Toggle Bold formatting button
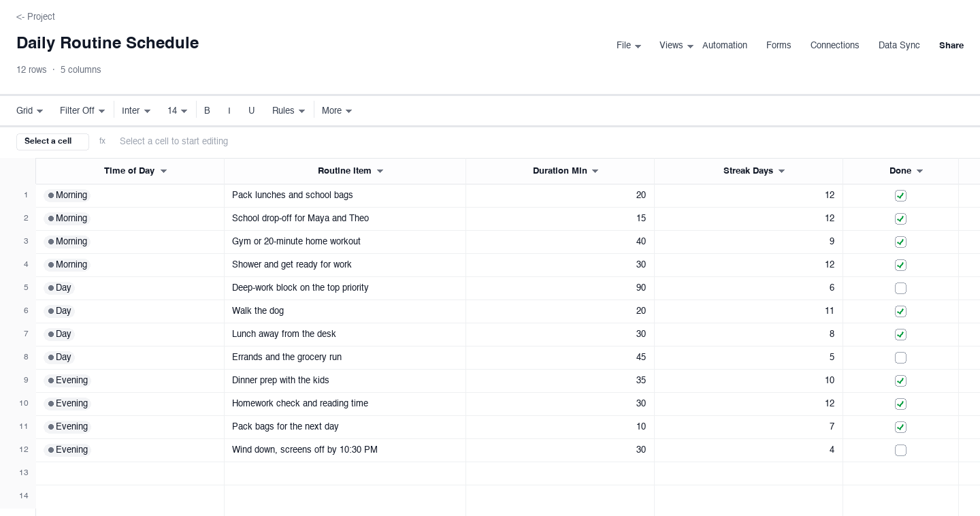 click(x=207, y=110)
